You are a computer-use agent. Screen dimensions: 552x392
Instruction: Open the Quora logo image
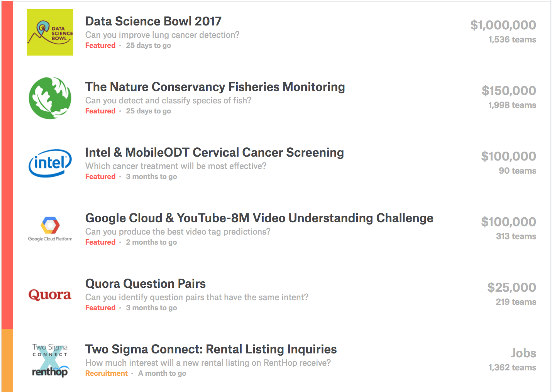coord(50,295)
